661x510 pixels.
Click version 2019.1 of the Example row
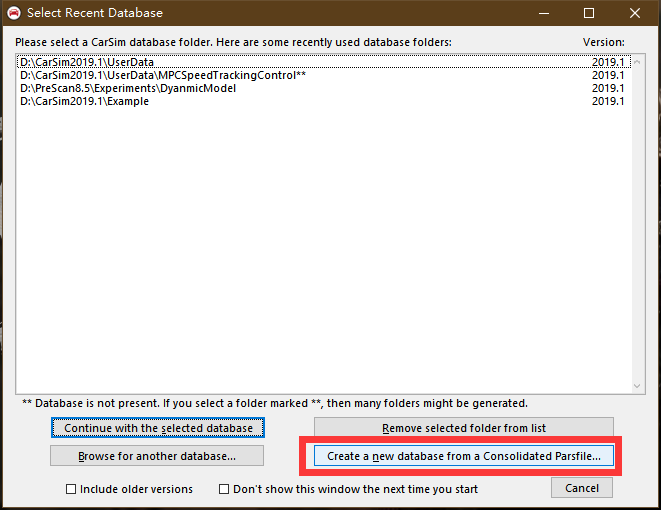point(608,101)
